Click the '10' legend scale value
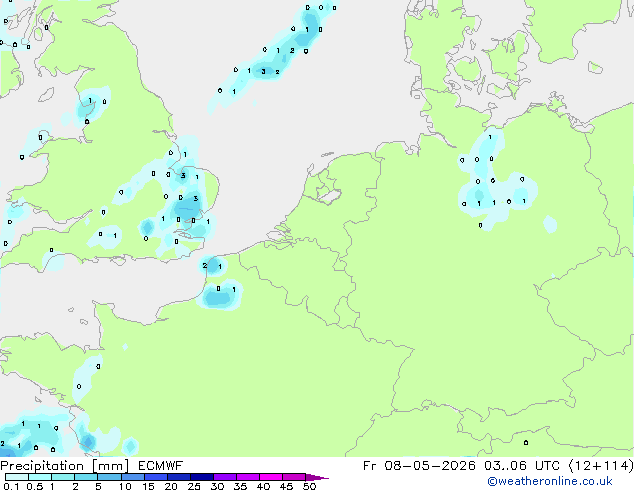Screen dimensions: 634x490 tap(125, 486)
